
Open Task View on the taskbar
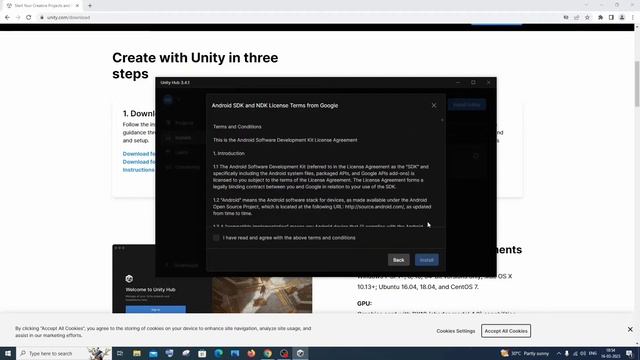coord(120,353)
